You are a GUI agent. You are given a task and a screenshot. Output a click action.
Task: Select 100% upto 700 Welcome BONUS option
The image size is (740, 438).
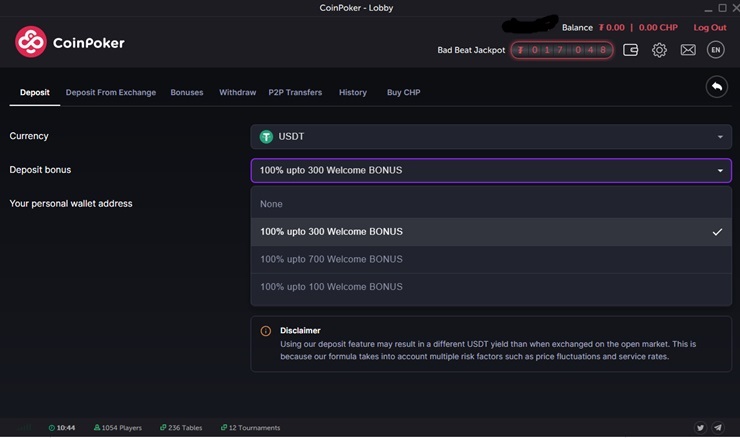click(491, 259)
